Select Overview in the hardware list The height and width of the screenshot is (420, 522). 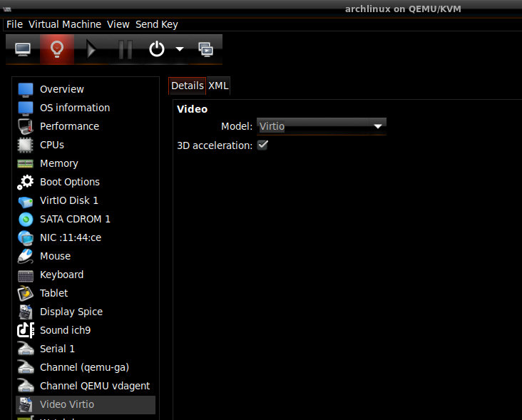(62, 90)
